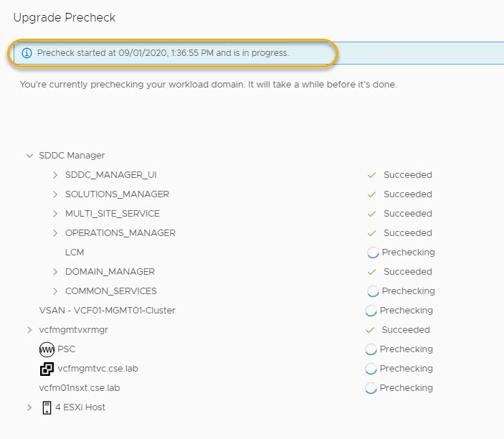This screenshot has height=439, width=504.
Task: Click the green checkmark next to vcfmgmtvxrmgr
Action: pyautogui.click(x=370, y=330)
